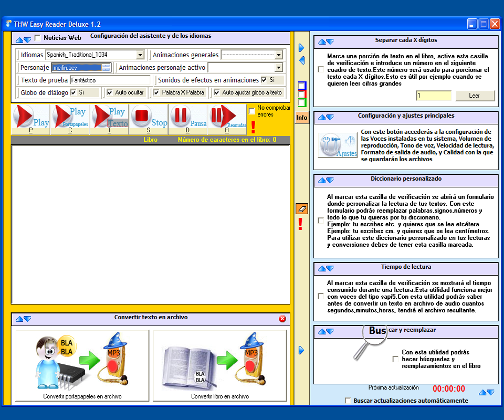The image size is (504, 420).
Task: Open the Animaciones generales dropdown
Action: point(279,55)
